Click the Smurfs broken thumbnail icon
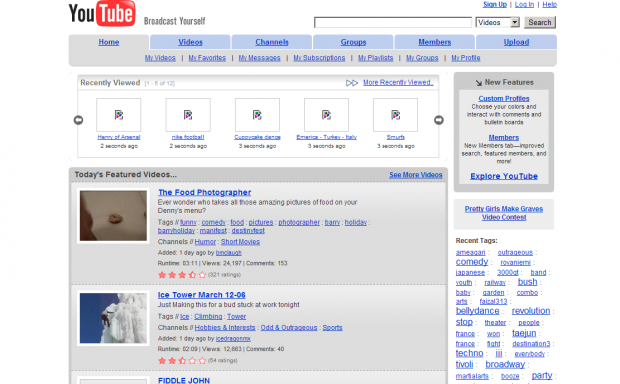Screen dimensions: 620x384 (395, 115)
